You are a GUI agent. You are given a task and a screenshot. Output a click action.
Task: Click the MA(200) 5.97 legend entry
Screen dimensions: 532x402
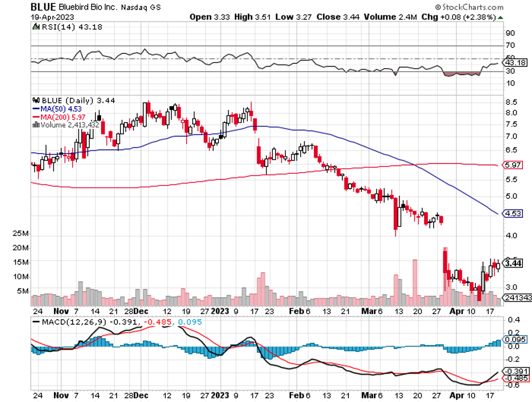pyautogui.click(x=59, y=117)
